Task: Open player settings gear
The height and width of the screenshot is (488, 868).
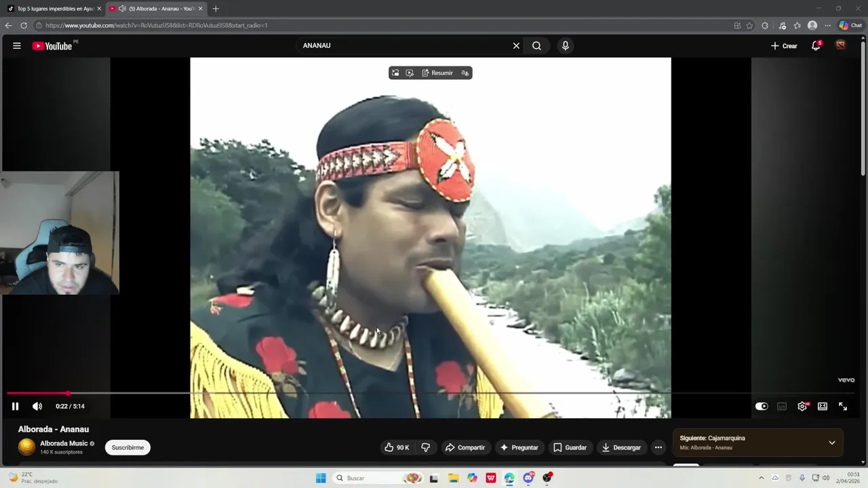Action: coord(802,407)
